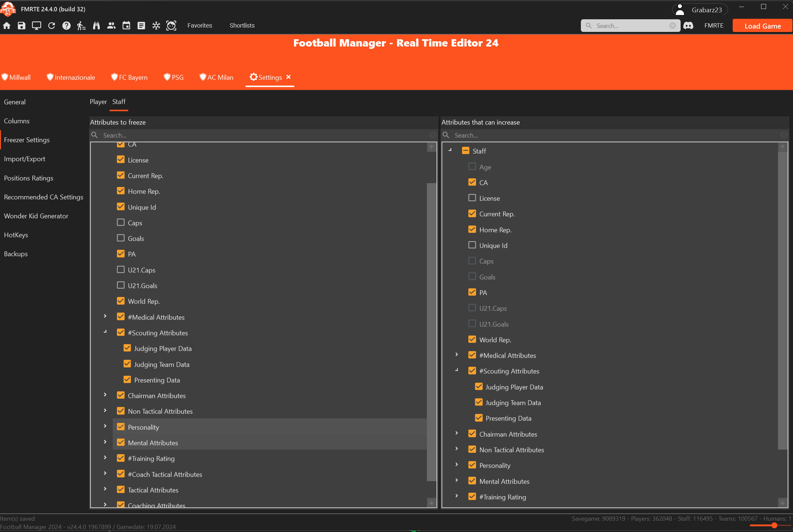
Task: Open Wonder Kid Generator in the sidebar
Action: point(36,216)
